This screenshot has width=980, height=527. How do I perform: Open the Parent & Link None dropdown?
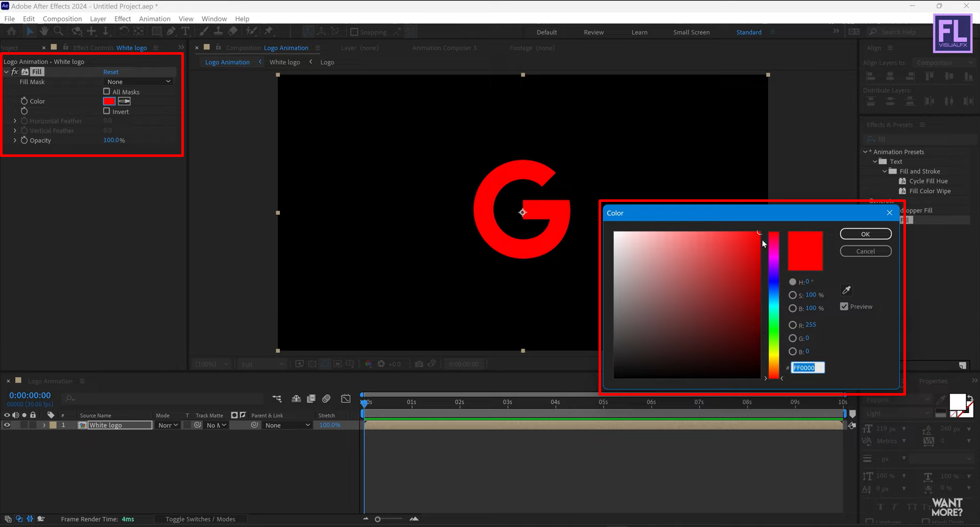[x=287, y=425]
